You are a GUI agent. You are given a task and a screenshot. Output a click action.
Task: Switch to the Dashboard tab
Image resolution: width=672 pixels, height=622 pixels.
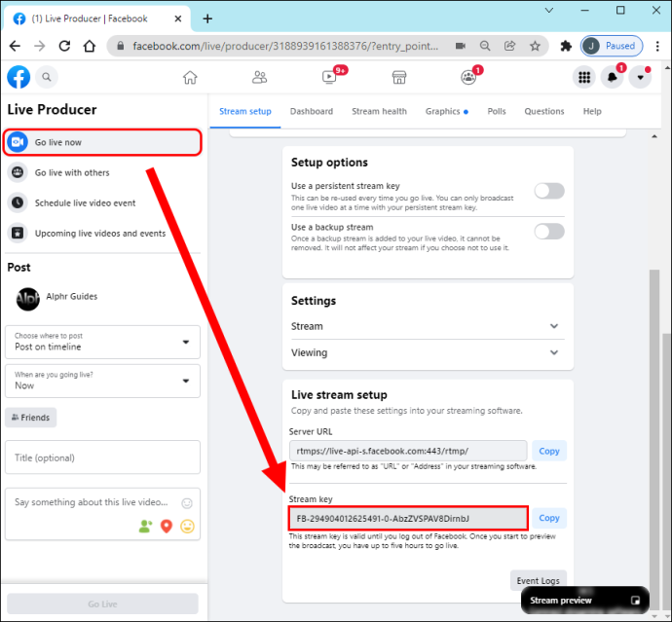[x=311, y=111]
